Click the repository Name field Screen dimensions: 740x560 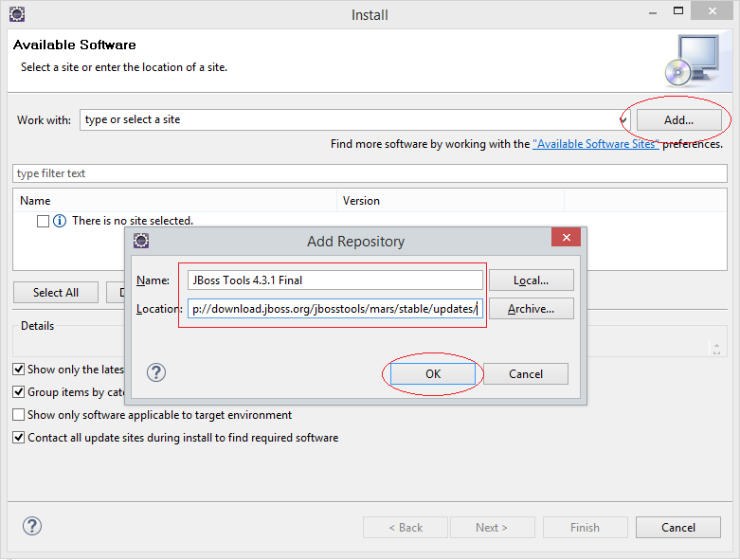335,280
